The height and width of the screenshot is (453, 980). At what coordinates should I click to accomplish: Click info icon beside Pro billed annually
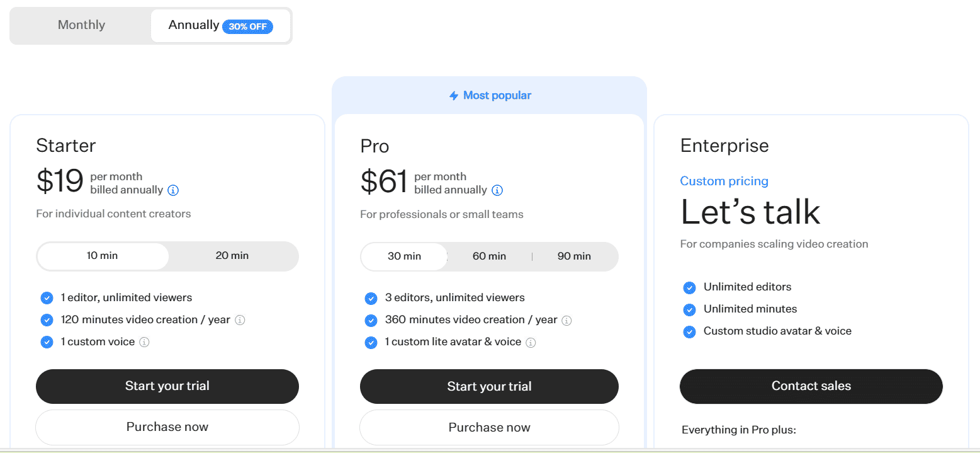point(497,190)
